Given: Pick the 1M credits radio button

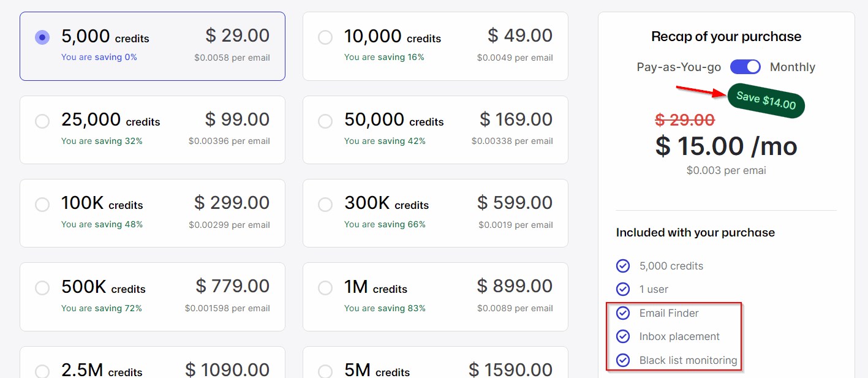Looking at the screenshot, I should [325, 287].
